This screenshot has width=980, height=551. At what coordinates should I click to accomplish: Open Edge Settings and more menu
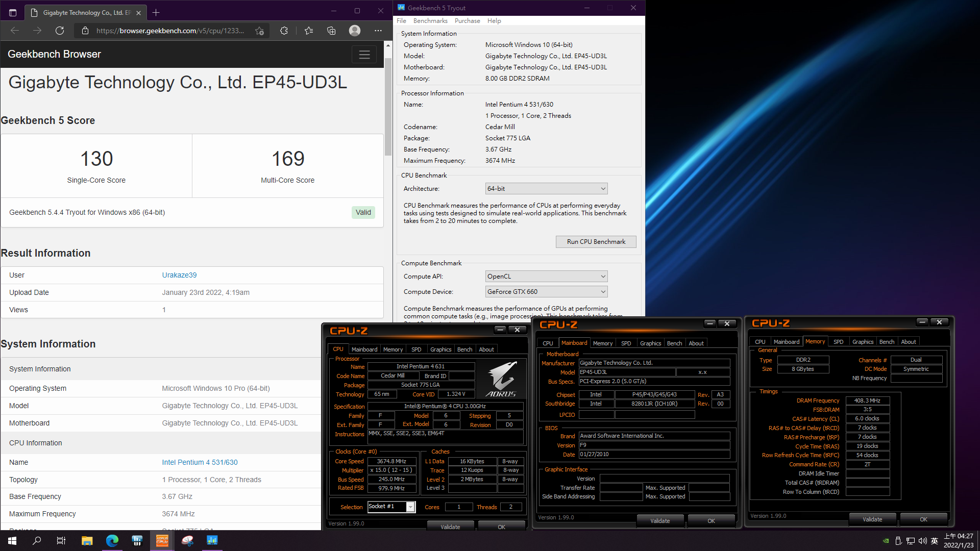coord(378,31)
